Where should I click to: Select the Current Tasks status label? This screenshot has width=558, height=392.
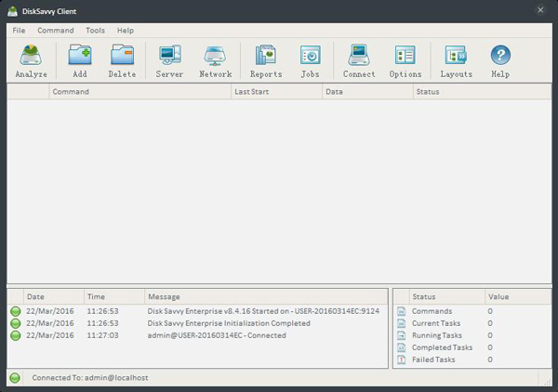[x=436, y=323]
